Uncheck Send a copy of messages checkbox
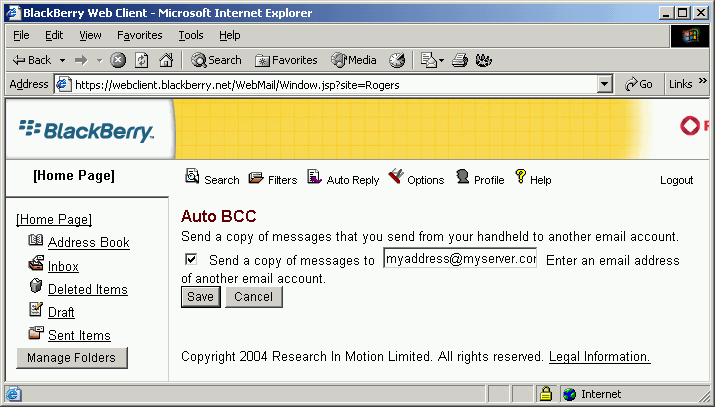715x407 pixels. click(191, 260)
